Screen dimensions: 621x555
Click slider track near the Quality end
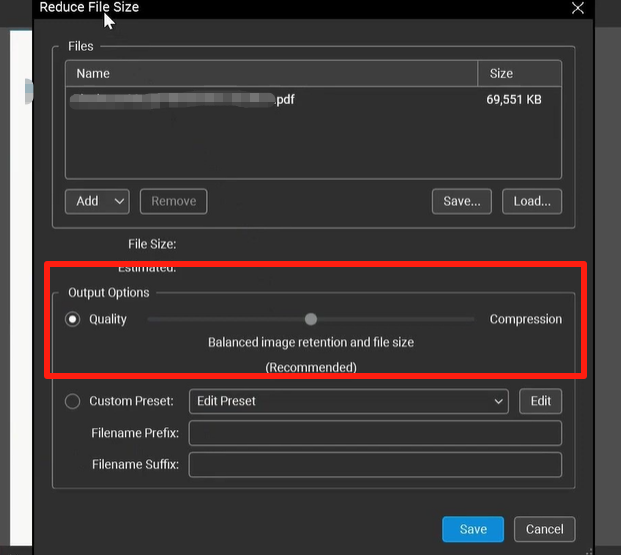165,319
